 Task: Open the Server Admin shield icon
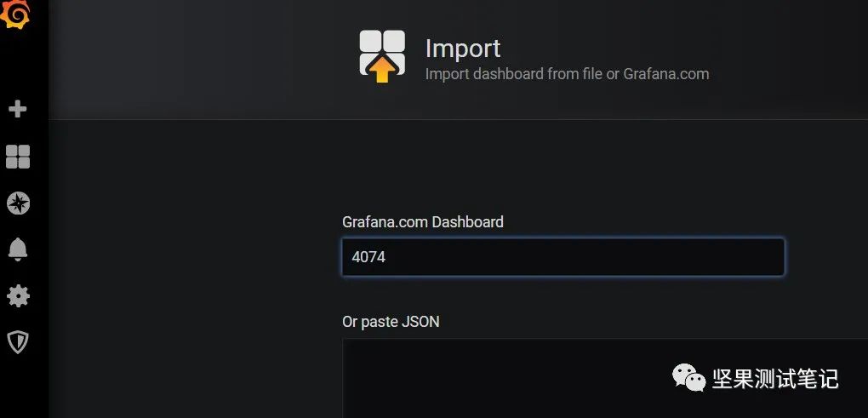[18, 343]
